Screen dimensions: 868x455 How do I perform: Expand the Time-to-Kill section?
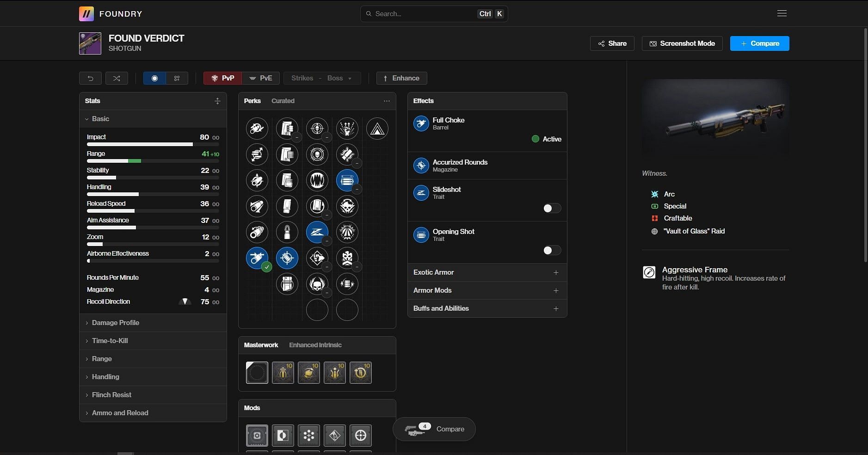pos(153,341)
